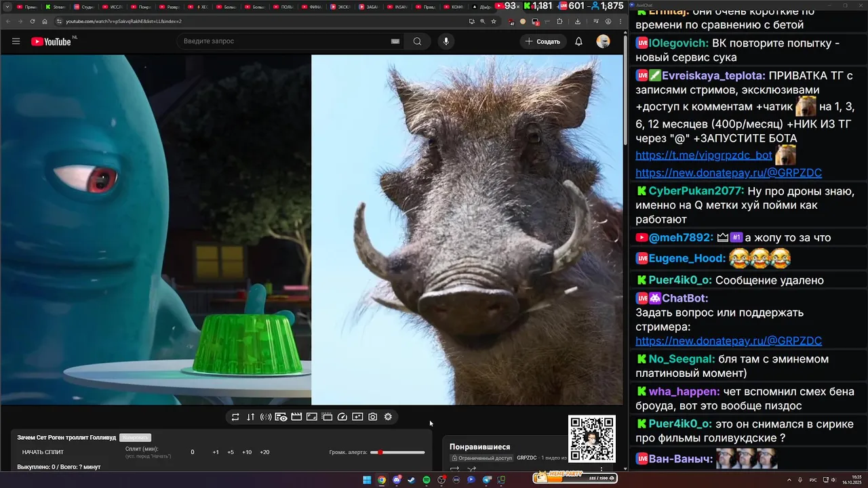
Task: Start voice search with the microphone icon
Action: (x=446, y=41)
